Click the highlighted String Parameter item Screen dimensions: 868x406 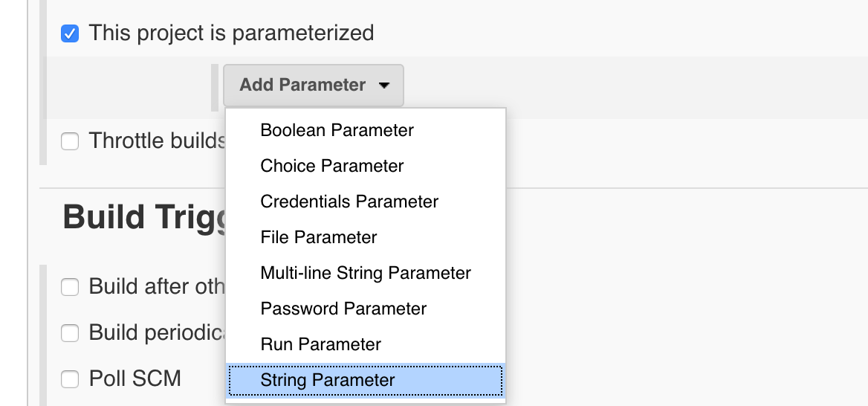coord(327,380)
